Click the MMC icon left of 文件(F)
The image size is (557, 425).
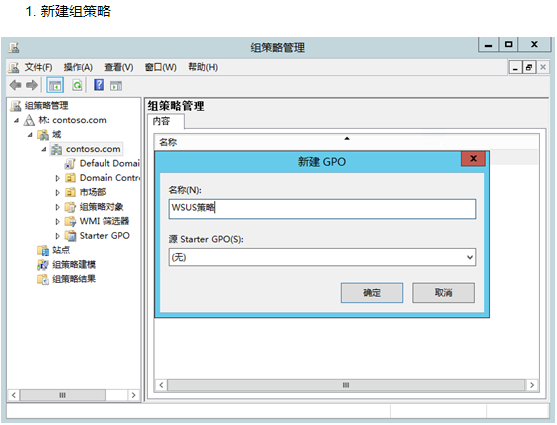[x=14, y=67]
